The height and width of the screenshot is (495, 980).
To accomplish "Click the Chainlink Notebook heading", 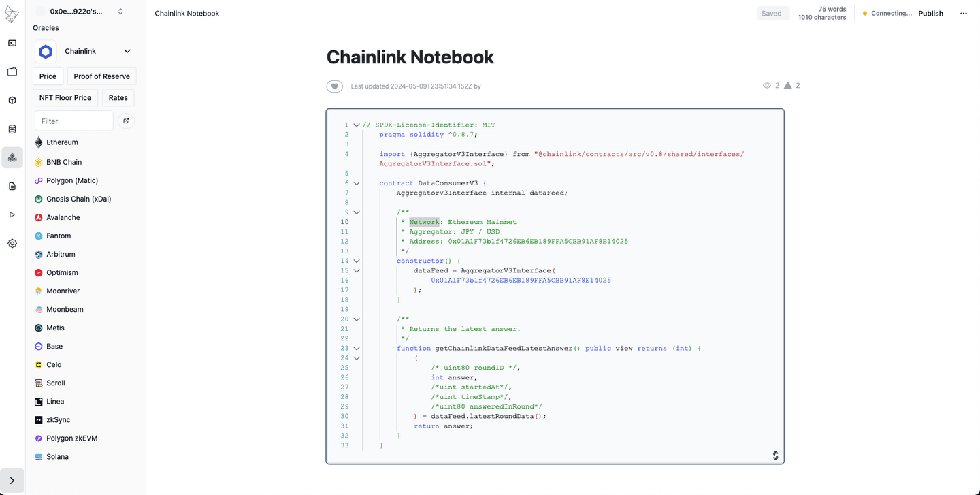I will point(410,57).
